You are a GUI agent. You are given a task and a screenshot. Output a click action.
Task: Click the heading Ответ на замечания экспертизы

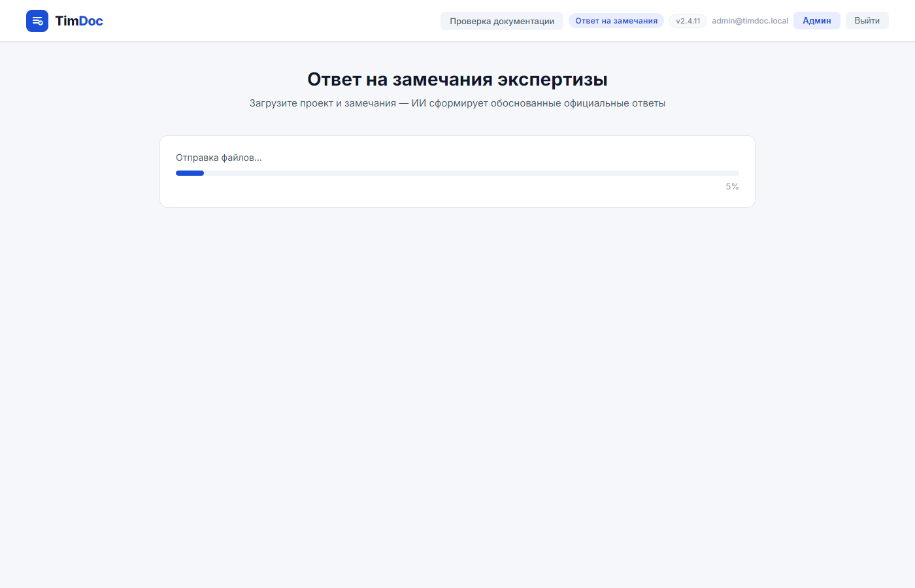[457, 79]
